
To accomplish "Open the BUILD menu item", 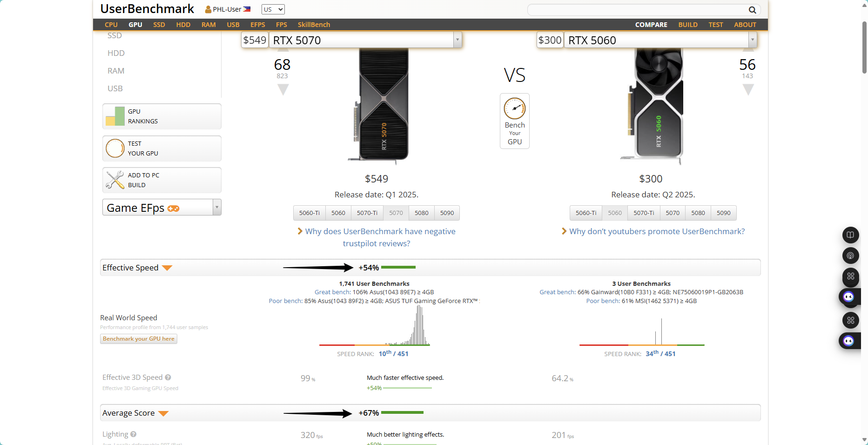I will click(x=688, y=25).
